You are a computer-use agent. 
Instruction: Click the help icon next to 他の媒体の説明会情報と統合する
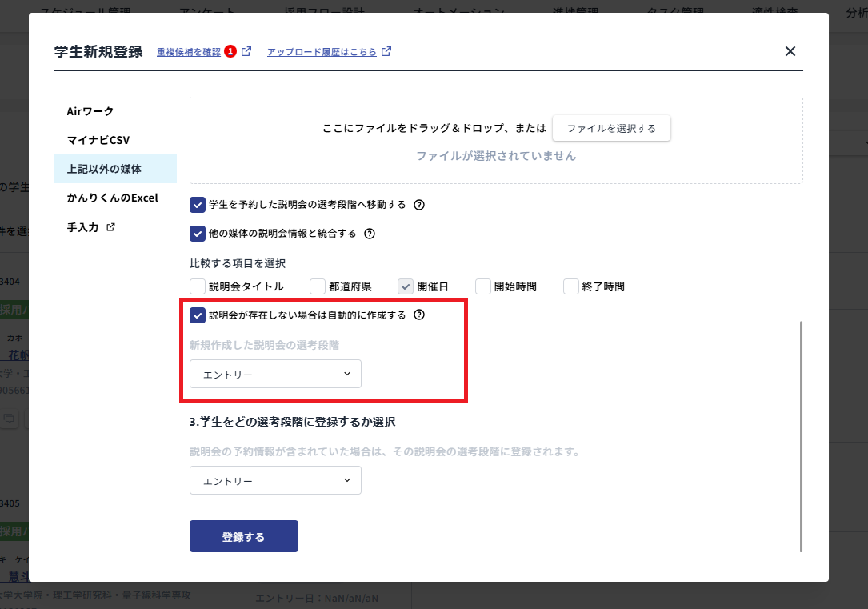369,235
